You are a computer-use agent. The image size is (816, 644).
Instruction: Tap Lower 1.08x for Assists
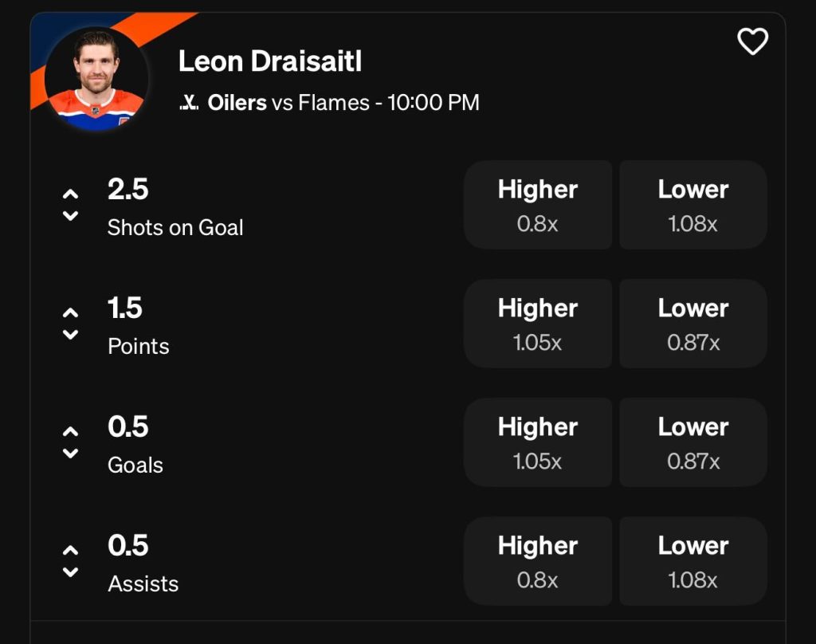tap(692, 561)
